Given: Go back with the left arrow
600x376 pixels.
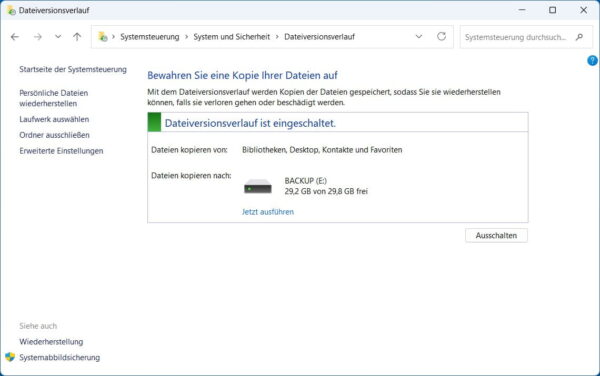Looking at the screenshot, I should (15, 37).
